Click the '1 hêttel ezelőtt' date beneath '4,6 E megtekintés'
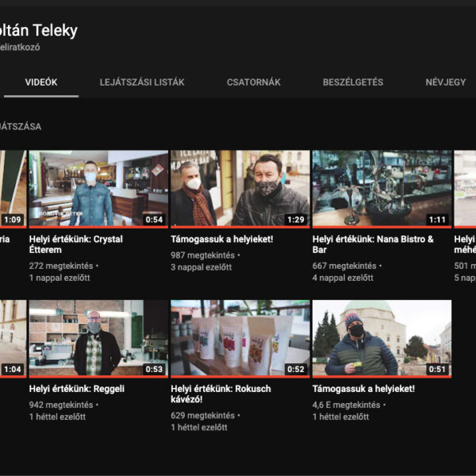The height and width of the screenshot is (476, 476). [x=340, y=416]
